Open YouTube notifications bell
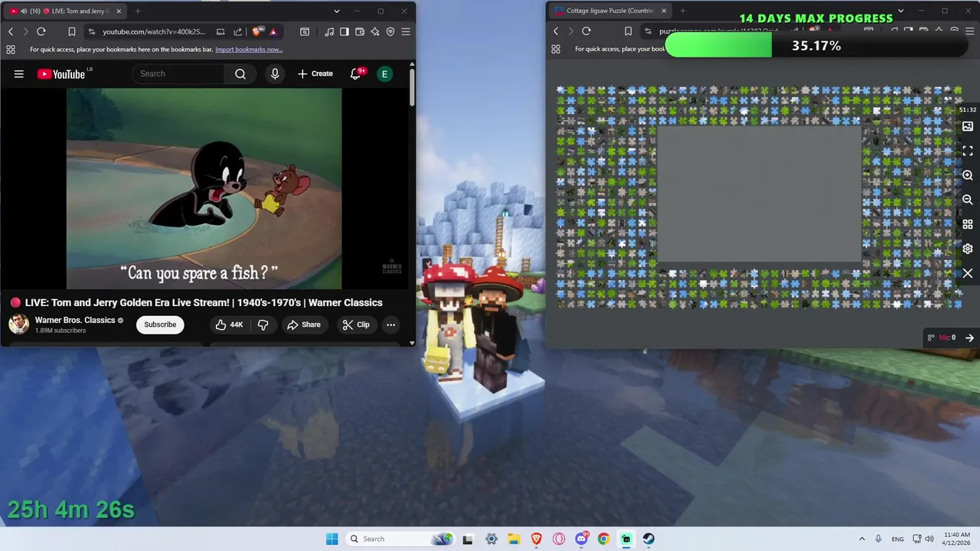Screen dimensions: 980x551 pyautogui.click(x=356, y=73)
